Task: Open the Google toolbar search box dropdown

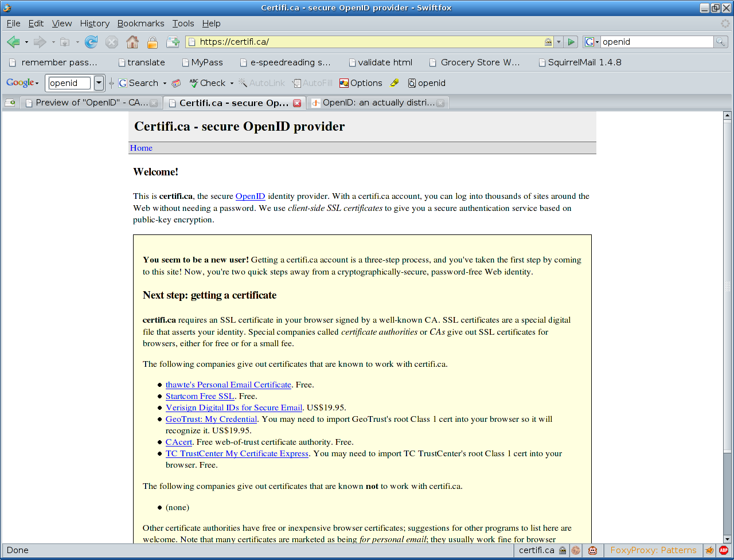Action: (99, 83)
